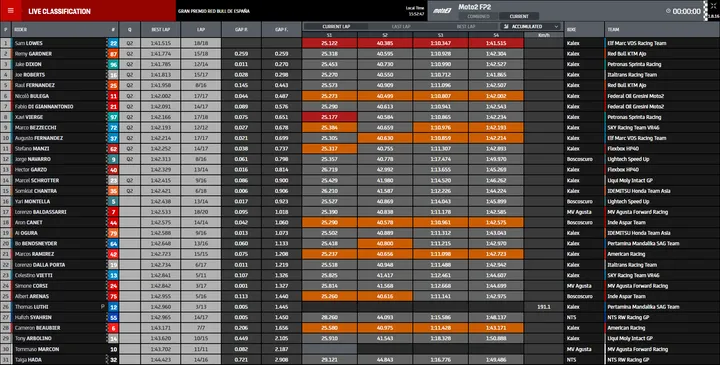Click rider number badge 72 for Marco Bezzecchi

(x=113, y=128)
